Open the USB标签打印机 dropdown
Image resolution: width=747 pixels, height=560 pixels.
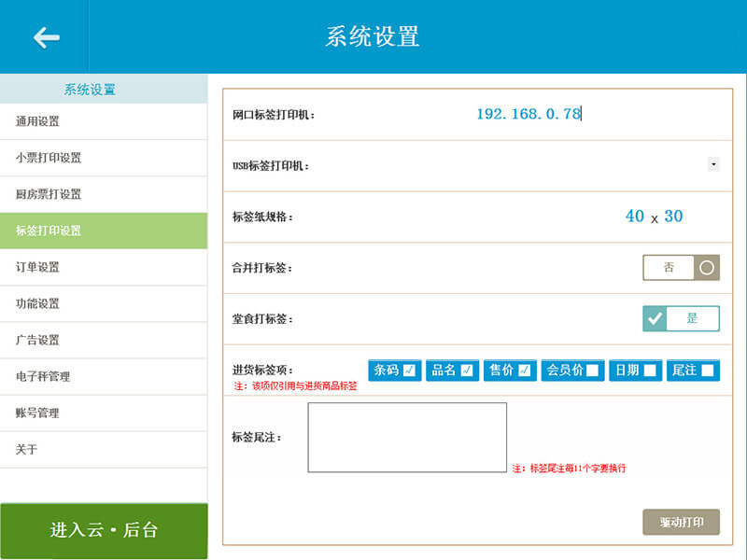713,164
